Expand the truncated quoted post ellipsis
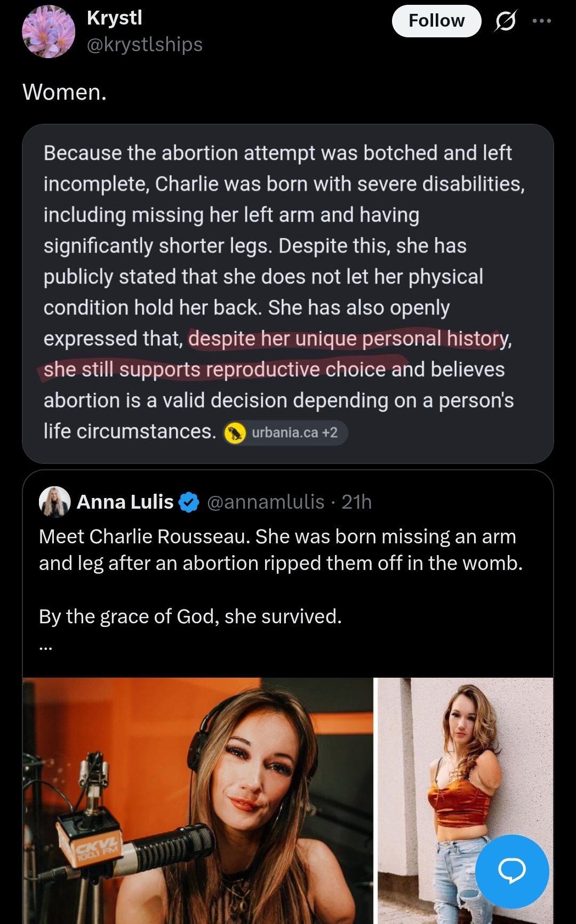 (x=46, y=647)
